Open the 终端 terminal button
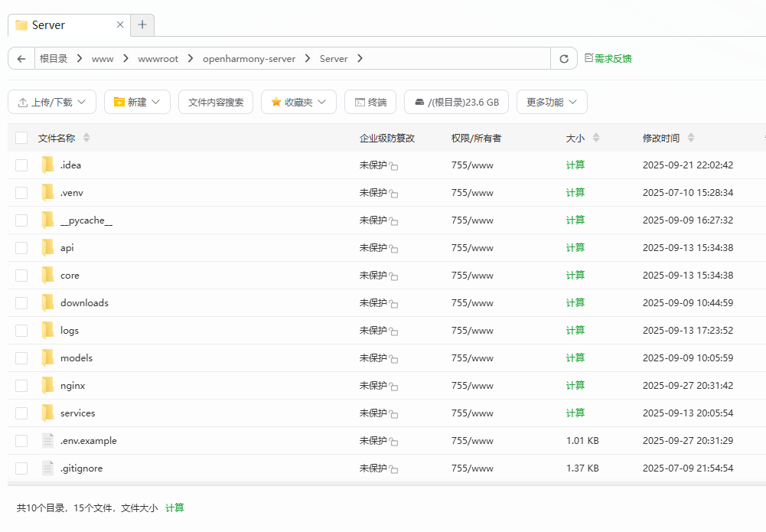The height and width of the screenshot is (532, 766). (x=370, y=102)
